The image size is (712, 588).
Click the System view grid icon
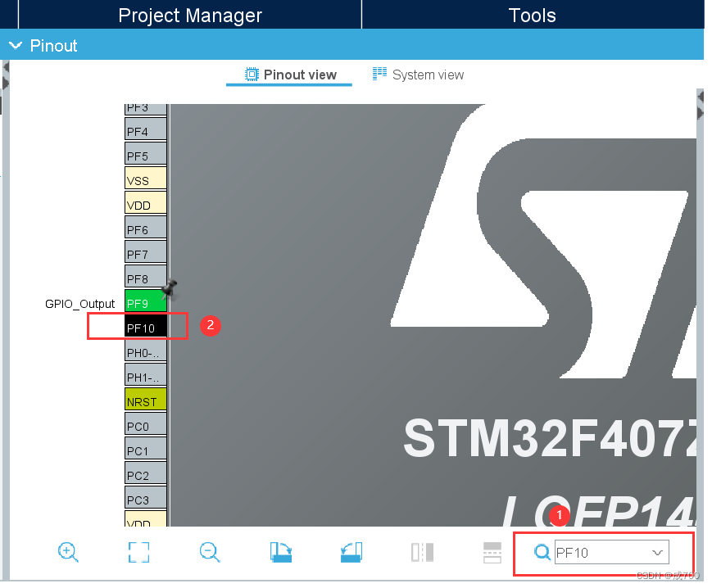coord(379,74)
